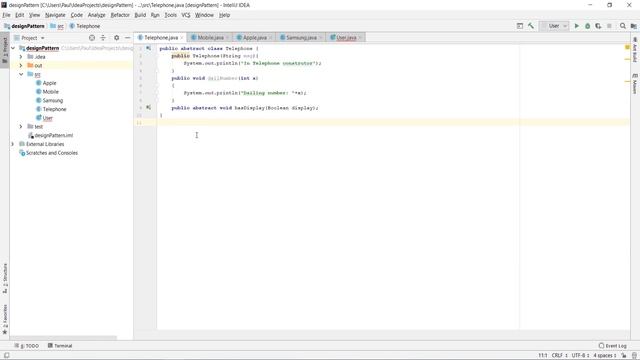Click gutter implementation icon on line 1

tap(149, 48)
